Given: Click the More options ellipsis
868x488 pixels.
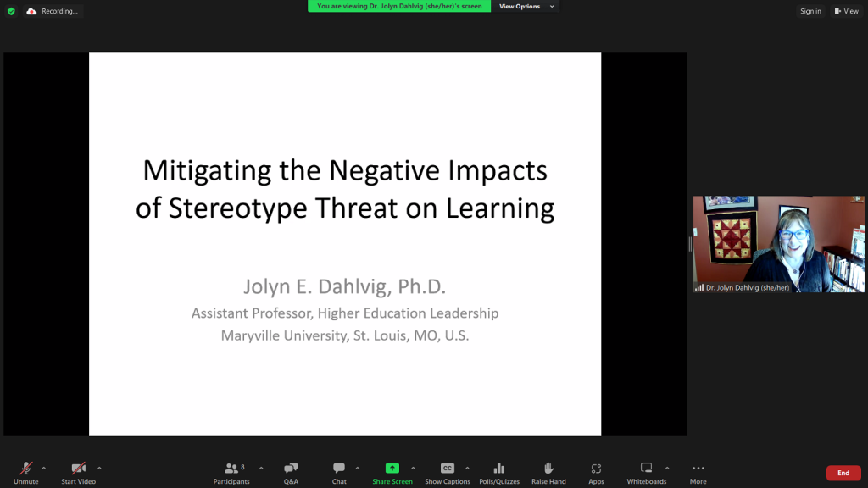Looking at the screenshot, I should (698, 473).
